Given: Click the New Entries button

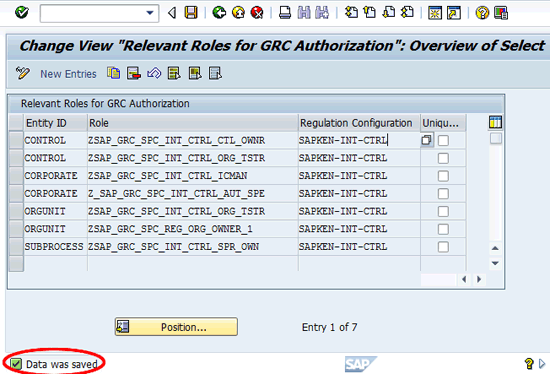Looking at the screenshot, I should 68,74.
